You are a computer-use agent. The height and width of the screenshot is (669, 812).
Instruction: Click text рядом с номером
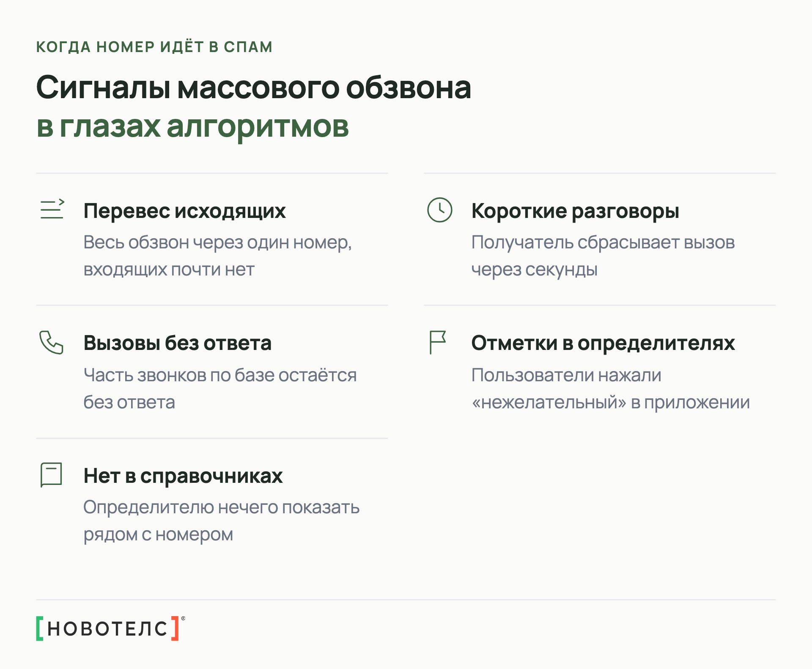point(158,535)
